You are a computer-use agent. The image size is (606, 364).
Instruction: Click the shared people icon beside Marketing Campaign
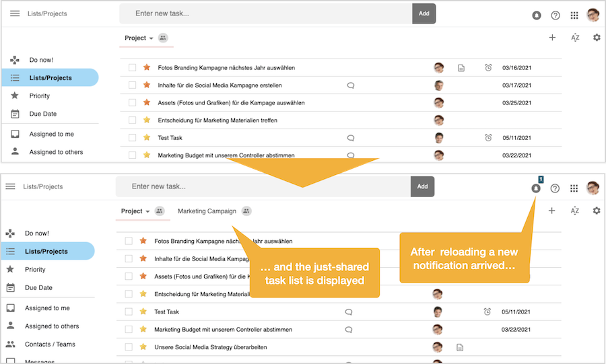(x=246, y=211)
